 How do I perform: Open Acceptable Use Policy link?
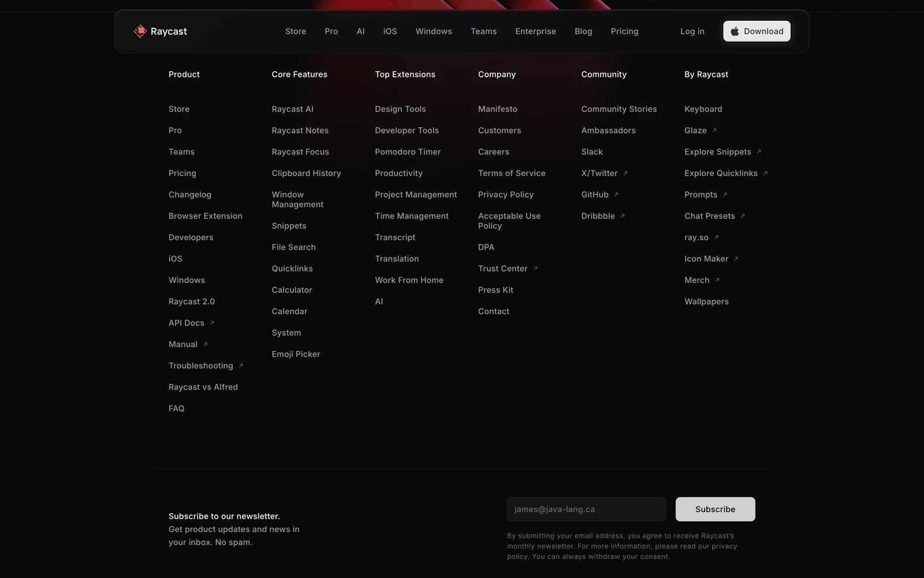coord(509,221)
